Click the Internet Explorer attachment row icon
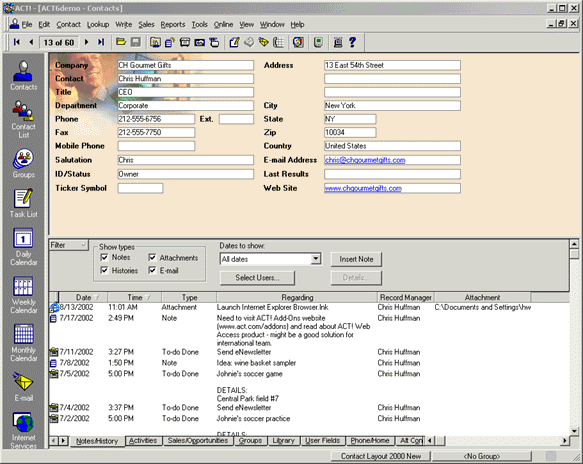The height and width of the screenshot is (464, 583). point(54,307)
